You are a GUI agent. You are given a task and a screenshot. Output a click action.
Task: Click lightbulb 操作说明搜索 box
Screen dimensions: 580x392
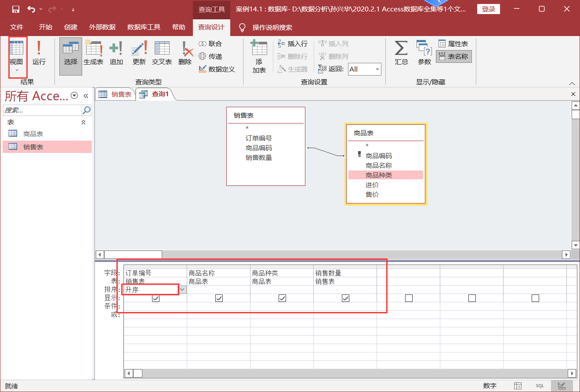[267, 27]
